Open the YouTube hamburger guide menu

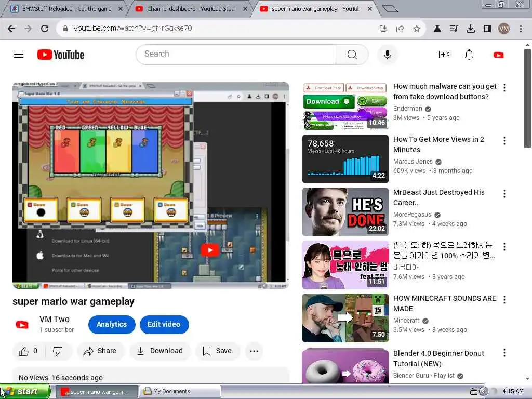19,54
